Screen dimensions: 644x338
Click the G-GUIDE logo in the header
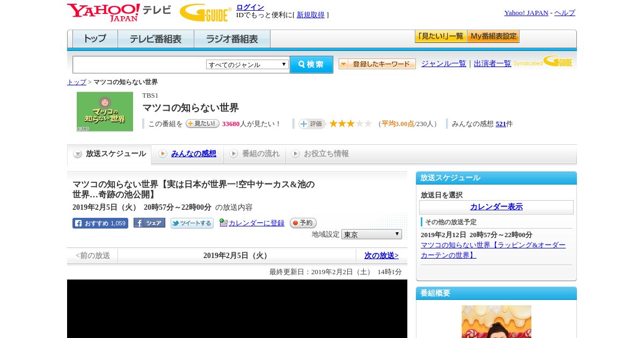point(206,12)
